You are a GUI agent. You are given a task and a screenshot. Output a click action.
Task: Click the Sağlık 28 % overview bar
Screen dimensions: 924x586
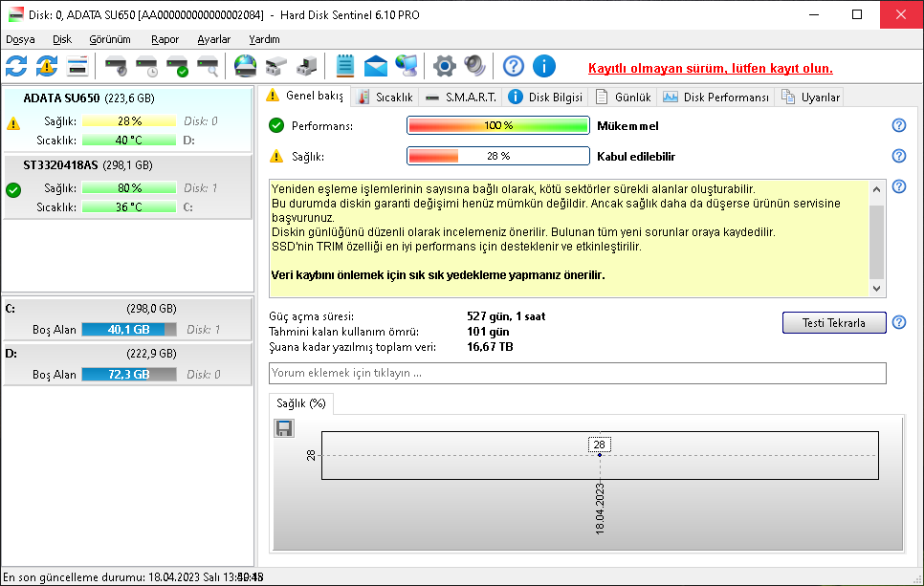498,156
